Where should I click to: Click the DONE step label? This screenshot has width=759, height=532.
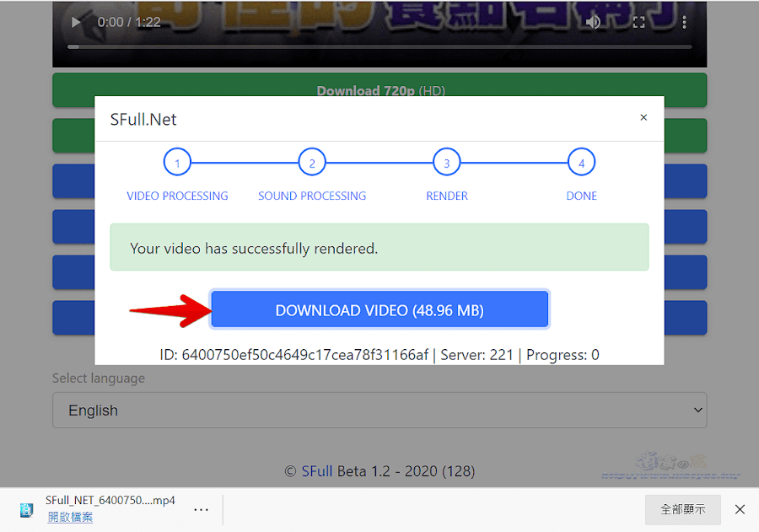coord(581,196)
